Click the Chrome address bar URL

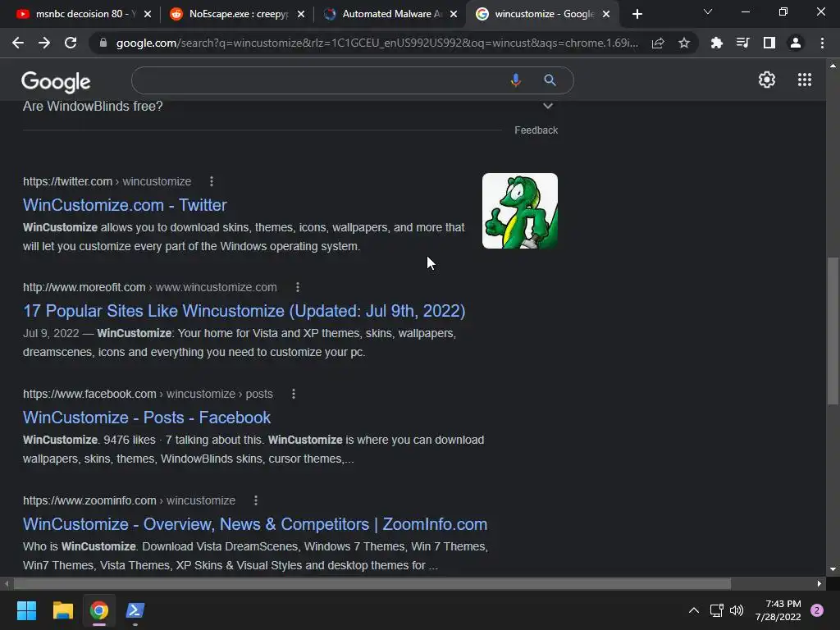click(x=377, y=43)
